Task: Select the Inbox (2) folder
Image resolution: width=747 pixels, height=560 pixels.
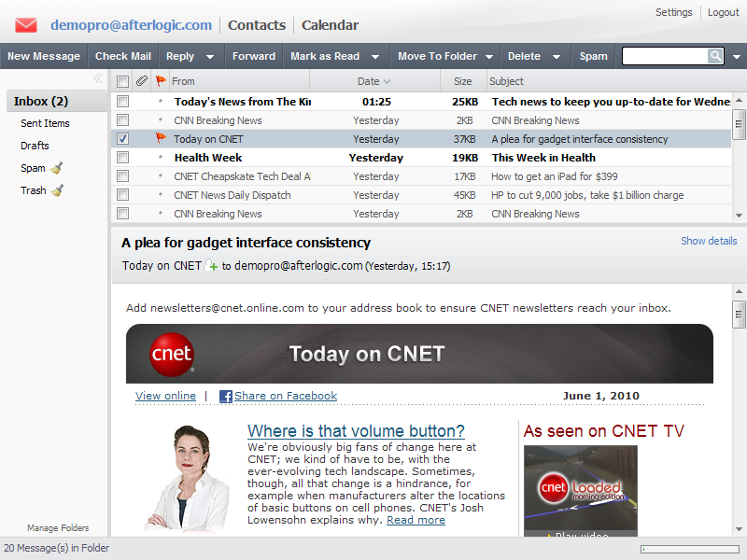Action: point(57,102)
